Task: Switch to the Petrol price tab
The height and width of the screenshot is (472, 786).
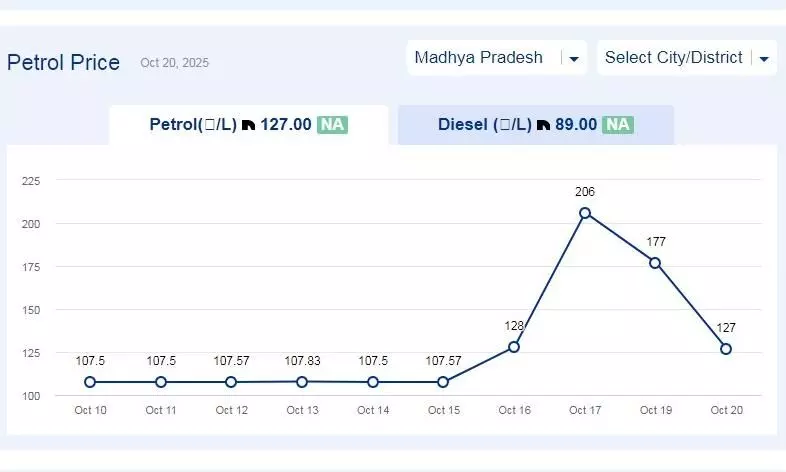Action: (x=248, y=125)
